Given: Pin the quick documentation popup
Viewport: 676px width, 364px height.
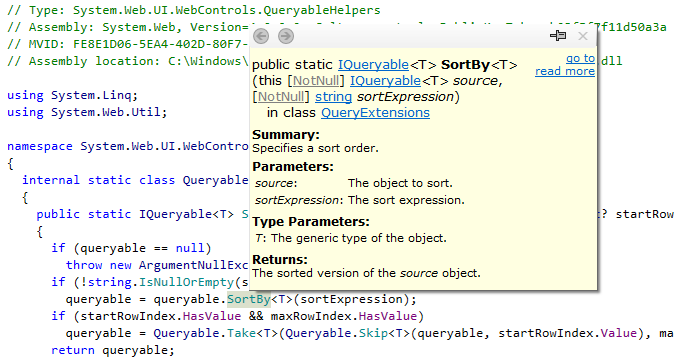Looking at the screenshot, I should (x=558, y=36).
